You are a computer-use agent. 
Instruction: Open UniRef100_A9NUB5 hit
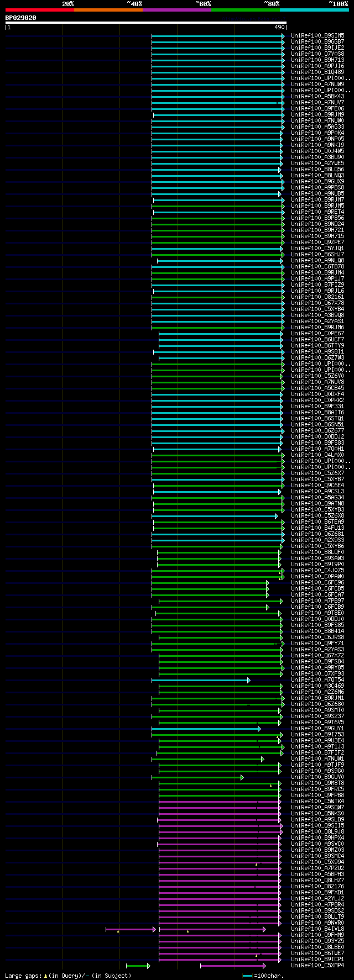[317, 194]
